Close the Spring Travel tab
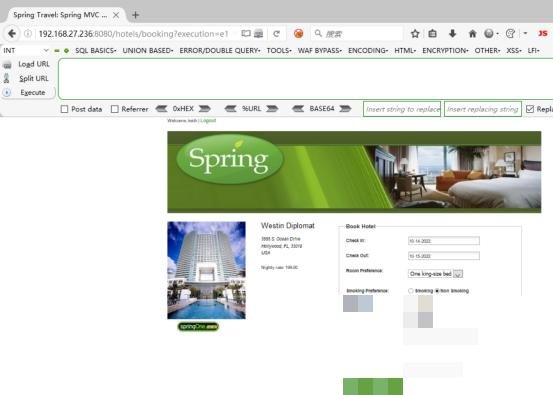Image resolution: width=553 pixels, height=395 pixels. tap(116, 15)
